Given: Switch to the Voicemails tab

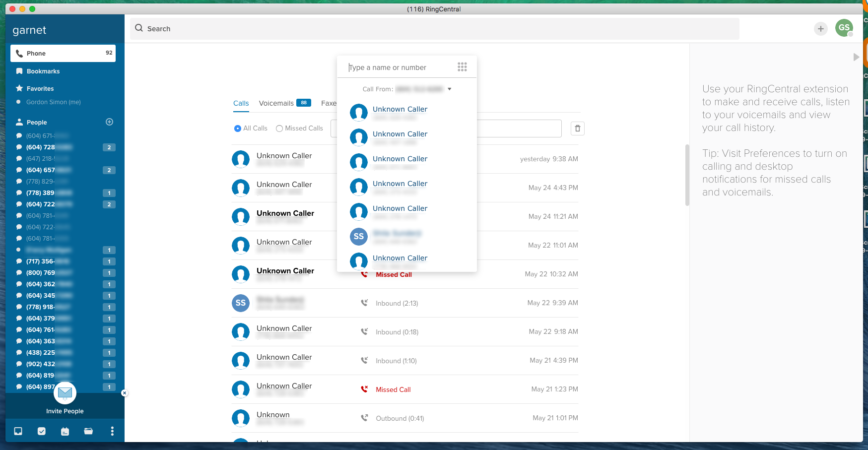Looking at the screenshot, I should [x=276, y=103].
